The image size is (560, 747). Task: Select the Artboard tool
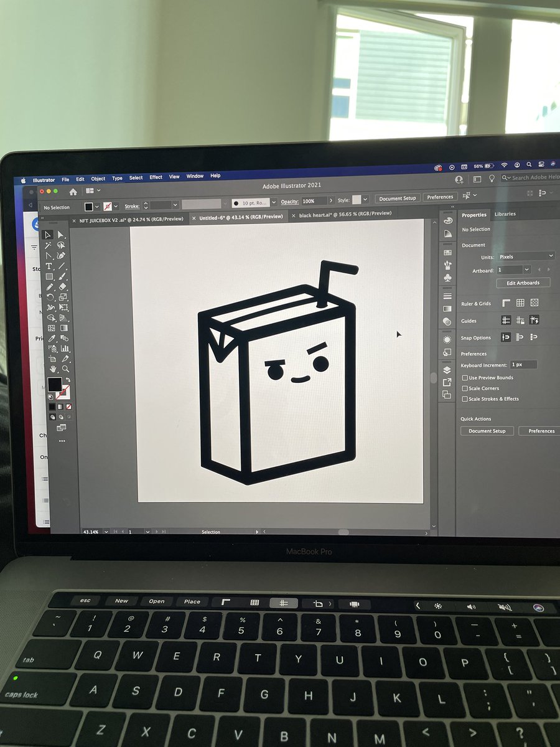click(x=52, y=359)
